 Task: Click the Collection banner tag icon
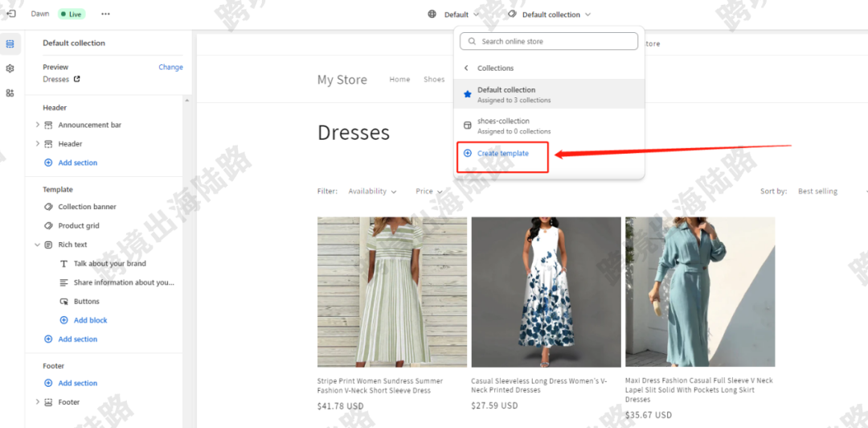coord(48,207)
